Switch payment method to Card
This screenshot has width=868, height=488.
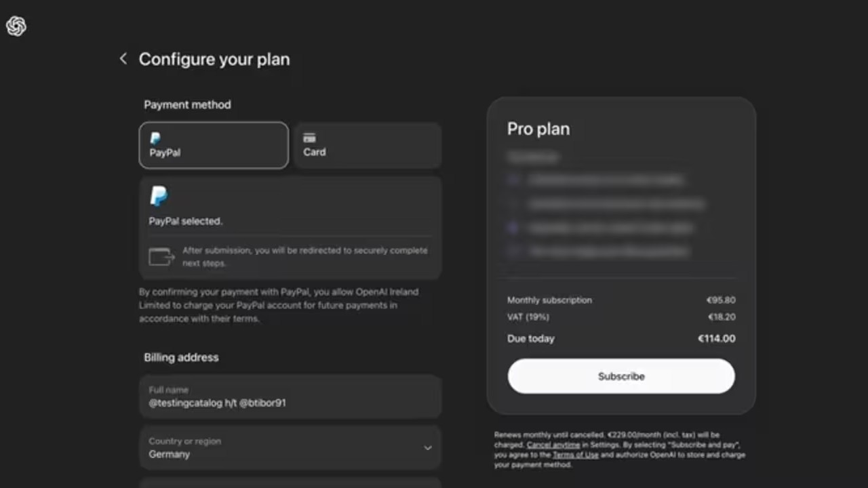tap(368, 145)
